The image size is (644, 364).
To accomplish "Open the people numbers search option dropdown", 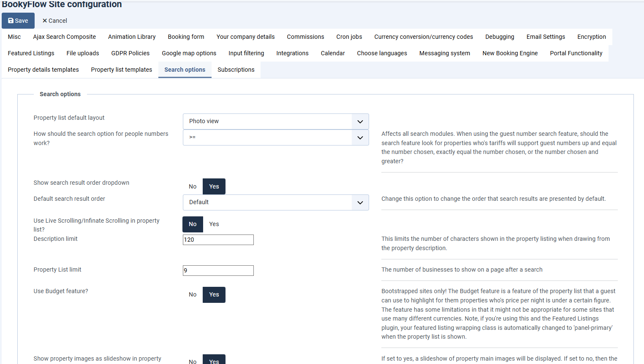I will 276,138.
